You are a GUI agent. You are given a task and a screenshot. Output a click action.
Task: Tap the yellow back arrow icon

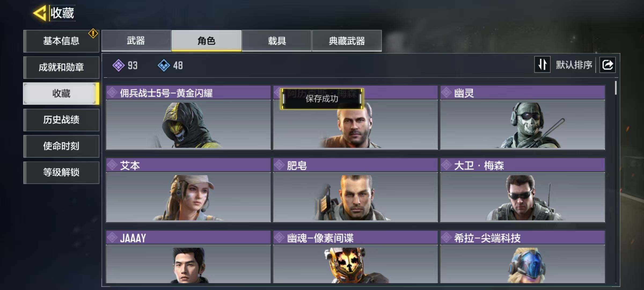click(40, 13)
